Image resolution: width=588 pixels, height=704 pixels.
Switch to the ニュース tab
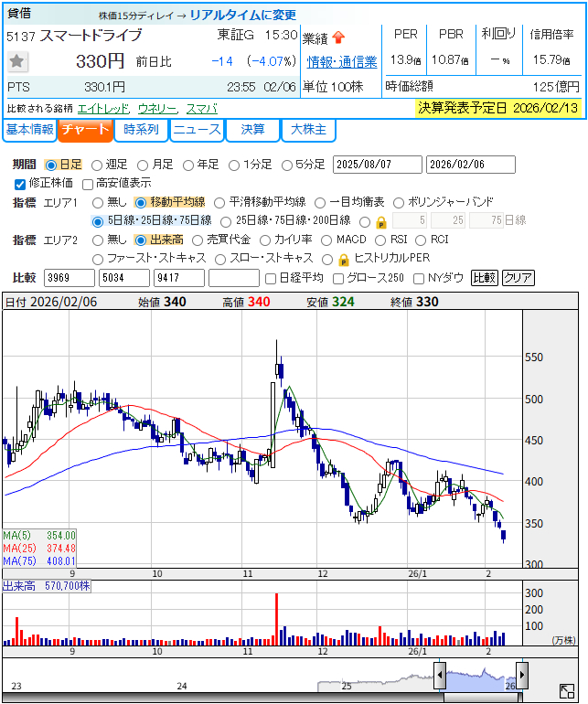[x=197, y=130]
